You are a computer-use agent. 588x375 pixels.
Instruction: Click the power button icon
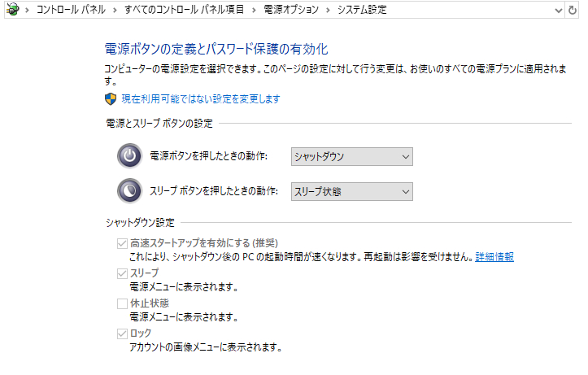pyautogui.click(x=129, y=156)
